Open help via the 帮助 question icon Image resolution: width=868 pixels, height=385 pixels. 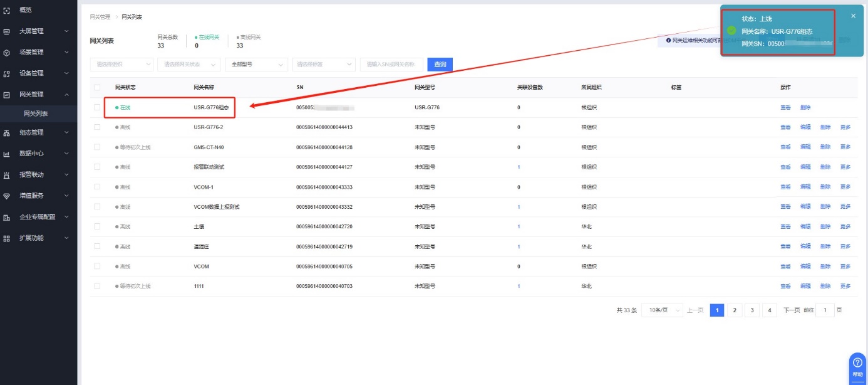857,363
